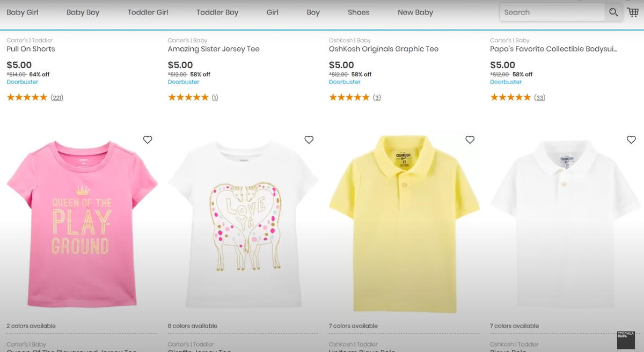The image size is (644, 352).
Task: Click heart icon on white polo
Action: pyautogui.click(x=631, y=140)
